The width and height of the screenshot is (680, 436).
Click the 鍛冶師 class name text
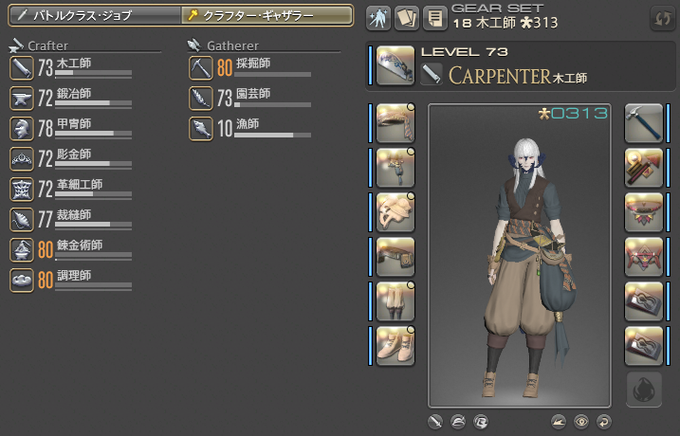(74, 93)
